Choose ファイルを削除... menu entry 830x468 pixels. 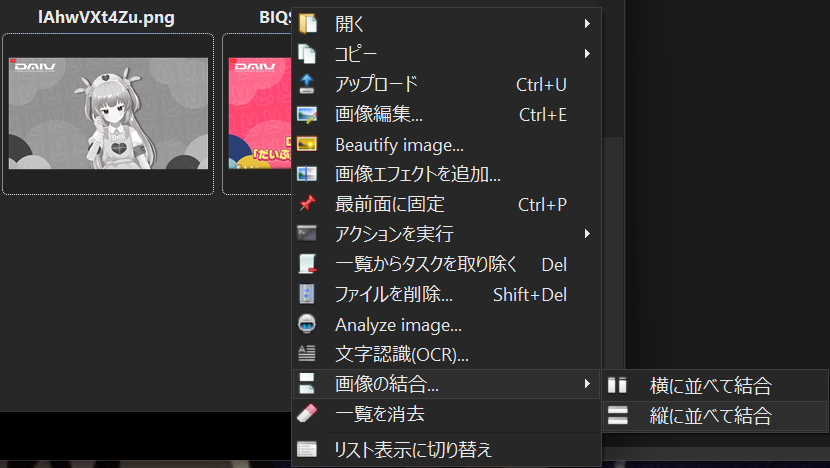click(x=394, y=294)
